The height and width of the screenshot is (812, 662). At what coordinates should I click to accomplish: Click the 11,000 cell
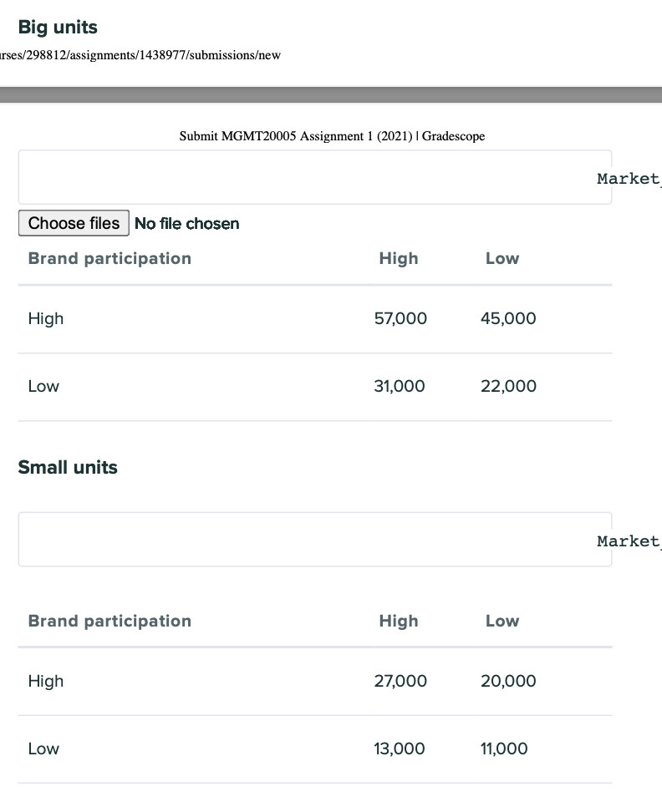point(504,749)
